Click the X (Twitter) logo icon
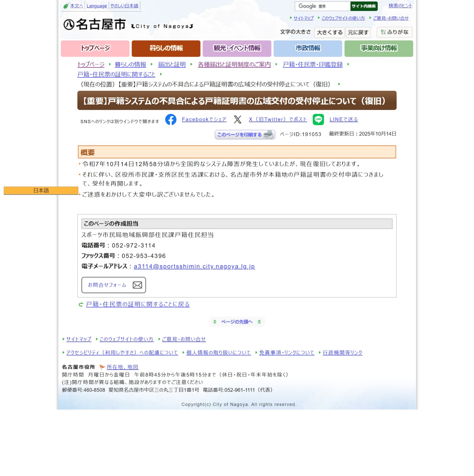The height and width of the screenshot is (476, 474). (237, 120)
